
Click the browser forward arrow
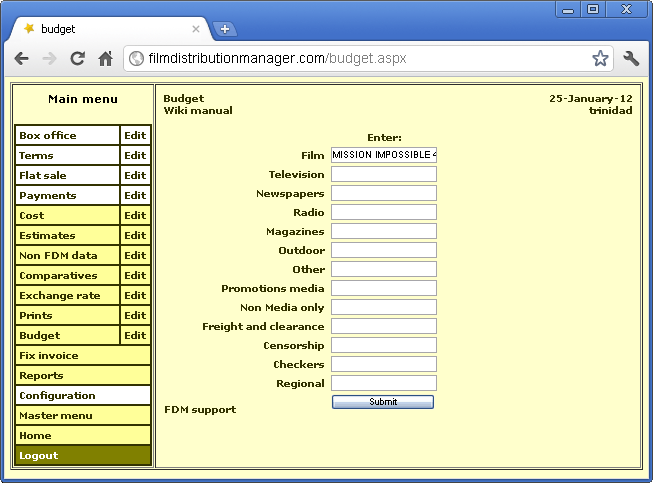click(49, 59)
